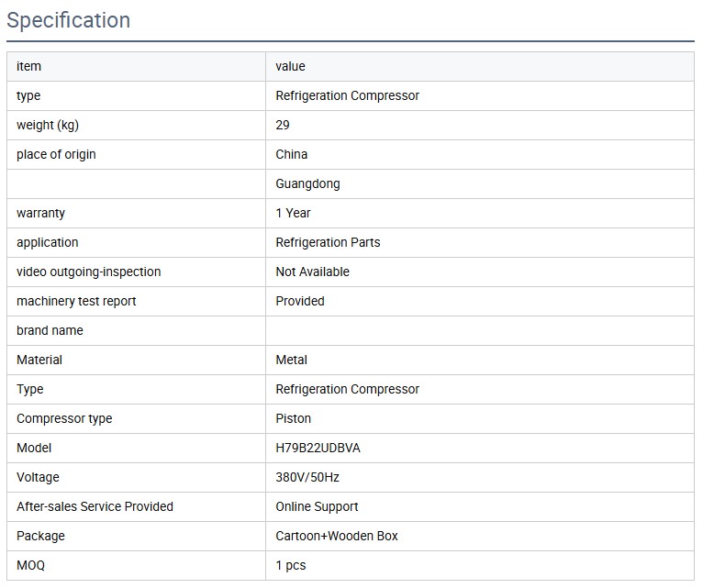703x588 pixels.
Task: Select the model number H79B22UDBVA
Action: coord(324,448)
